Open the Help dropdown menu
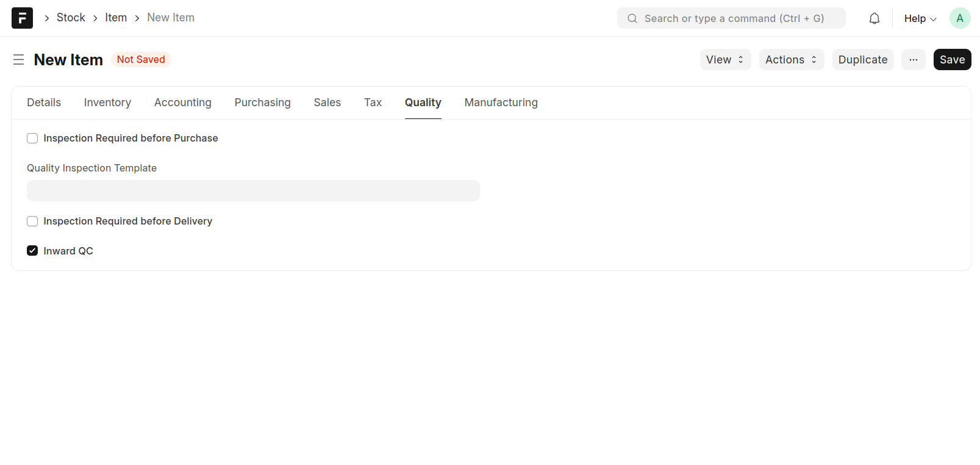980x465 pixels. 920,18
